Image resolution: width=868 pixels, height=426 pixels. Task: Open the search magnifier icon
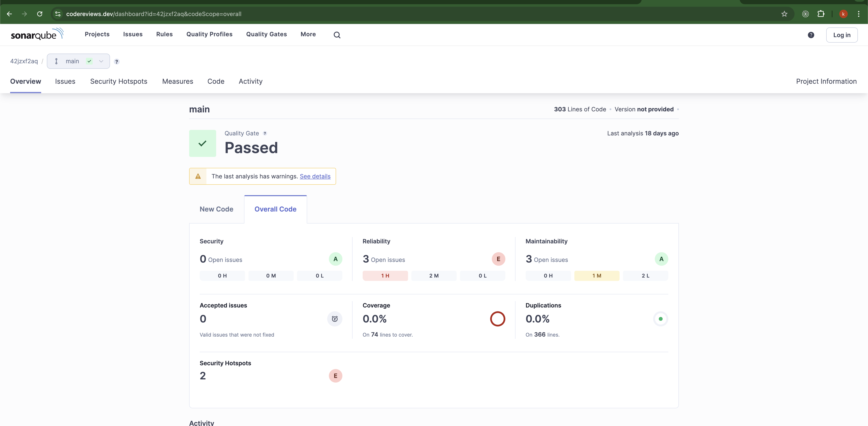[x=337, y=35]
